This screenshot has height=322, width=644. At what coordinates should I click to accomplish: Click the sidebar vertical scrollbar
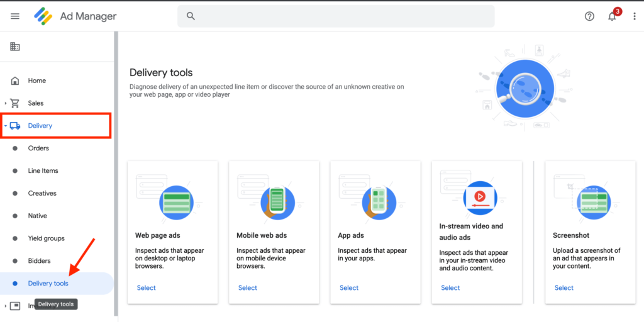[116, 174]
